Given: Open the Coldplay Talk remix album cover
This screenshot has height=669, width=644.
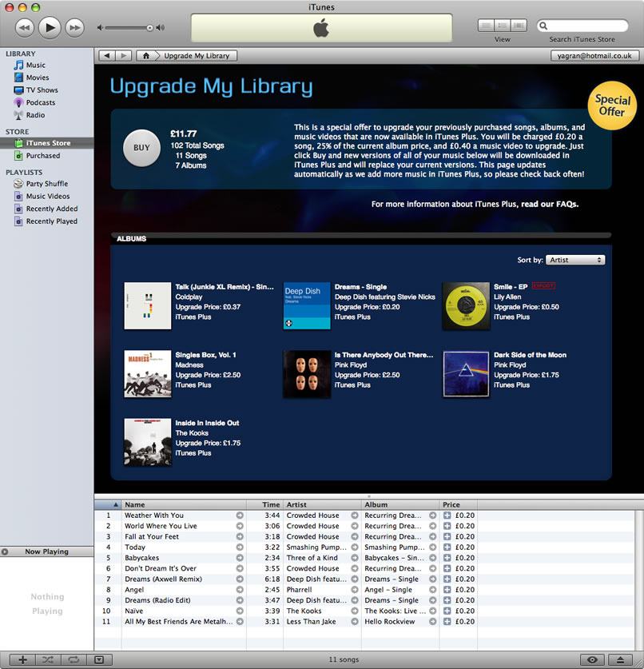Looking at the screenshot, I should (x=148, y=305).
